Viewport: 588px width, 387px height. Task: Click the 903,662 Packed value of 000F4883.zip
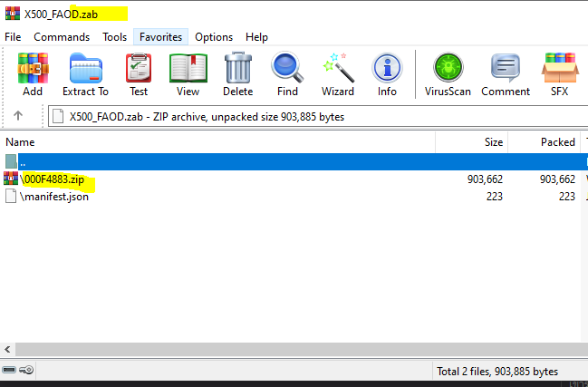point(557,179)
